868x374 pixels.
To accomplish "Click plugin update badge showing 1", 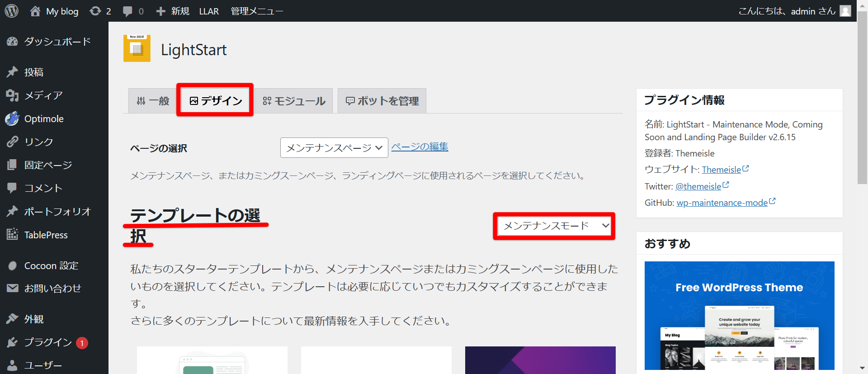I will (82, 343).
